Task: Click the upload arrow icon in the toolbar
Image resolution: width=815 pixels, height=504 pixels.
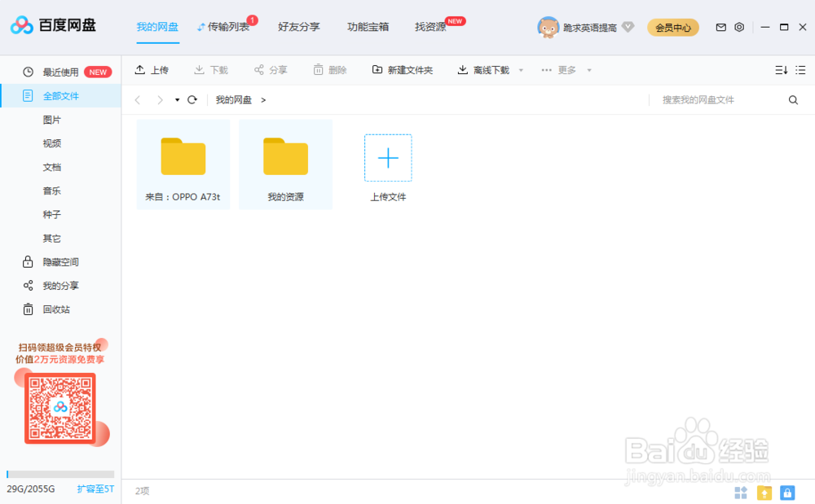Action: pyautogui.click(x=140, y=69)
